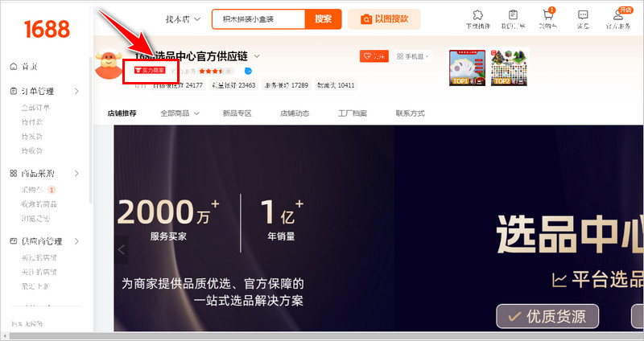Viewport: 644px width, 341px height.
Task: Open the 找本店 search scope dropdown
Action: point(182,18)
